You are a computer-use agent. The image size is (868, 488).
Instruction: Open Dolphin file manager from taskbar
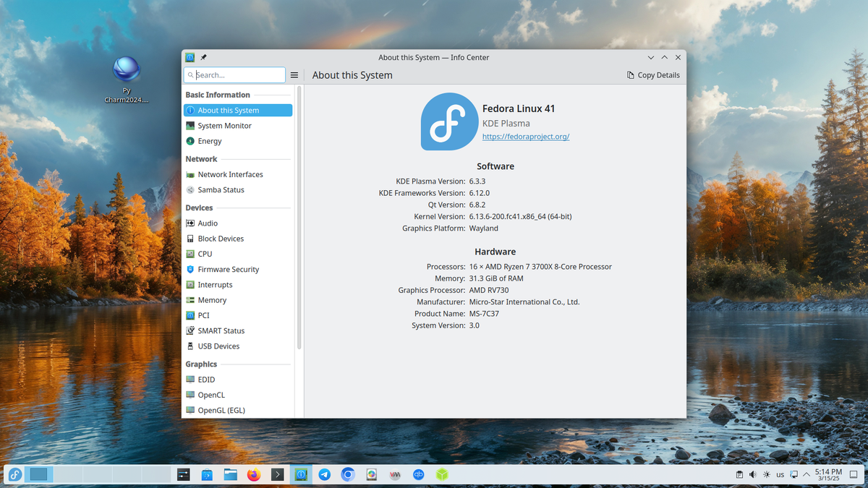click(x=231, y=475)
